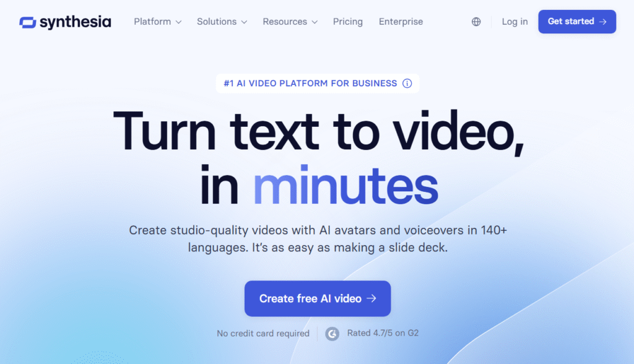Go to the Enterprise page

point(401,22)
